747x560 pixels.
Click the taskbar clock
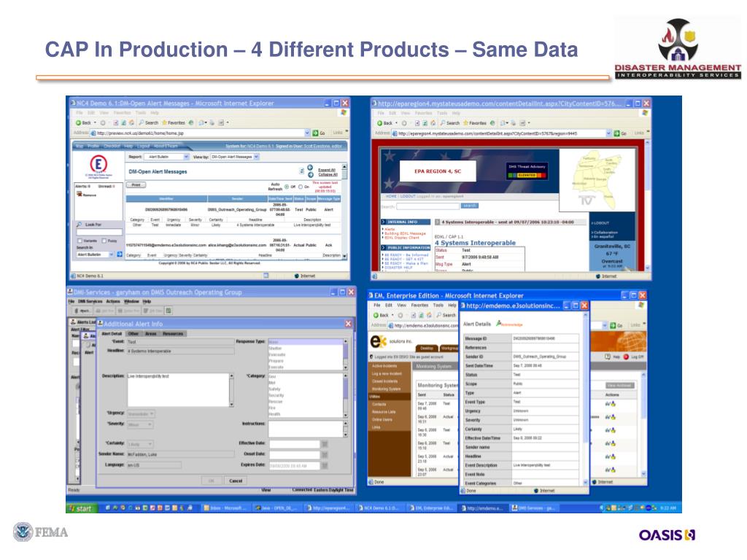[x=667, y=508]
